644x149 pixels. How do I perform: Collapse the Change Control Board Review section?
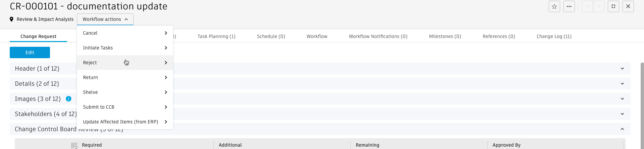(x=622, y=129)
